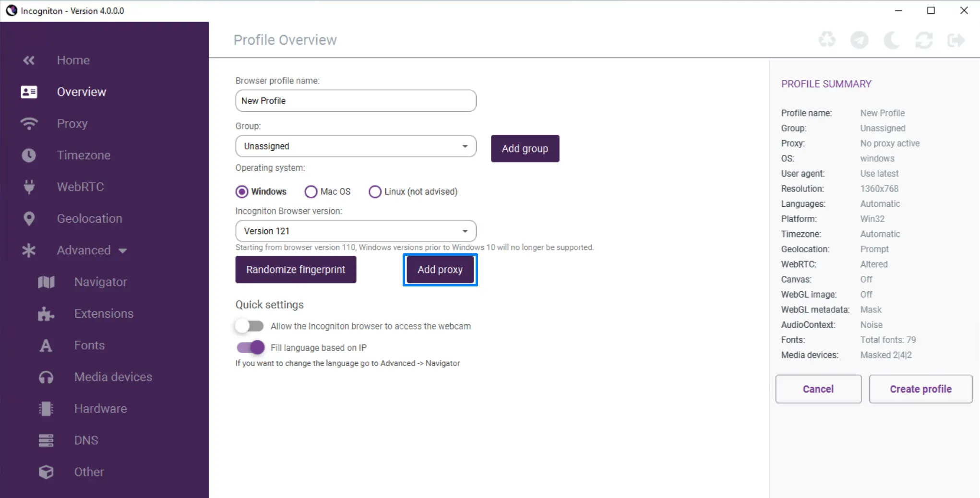The image size is (980, 498).
Task: Click the Incogniton logo in title bar
Action: (11, 11)
